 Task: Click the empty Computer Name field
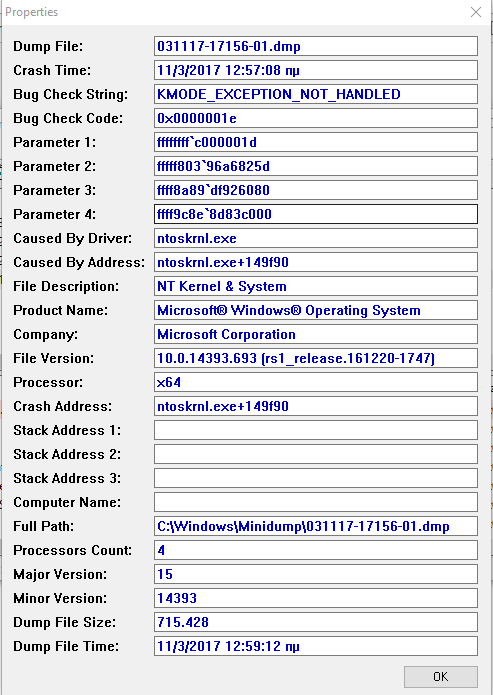click(x=316, y=502)
